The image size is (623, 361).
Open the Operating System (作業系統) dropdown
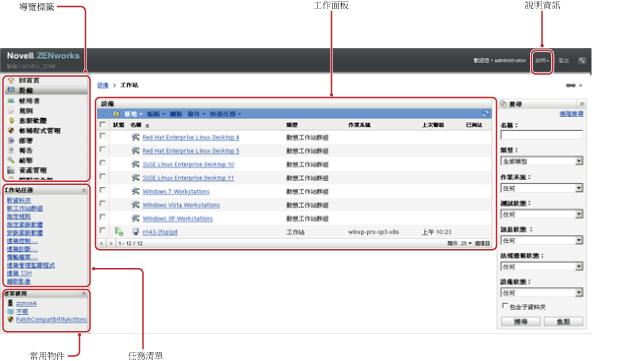pos(542,188)
